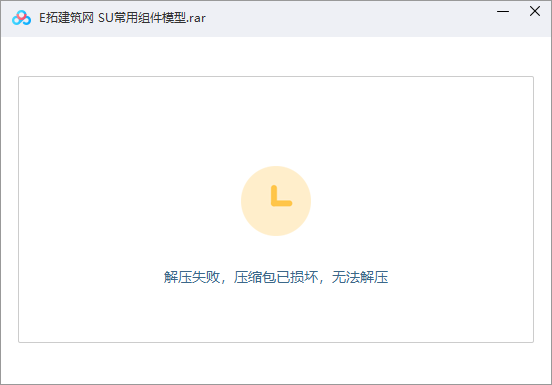This screenshot has width=552, height=385.
Task: Click empty panel space left of clock icon
Action: [x=130, y=201]
